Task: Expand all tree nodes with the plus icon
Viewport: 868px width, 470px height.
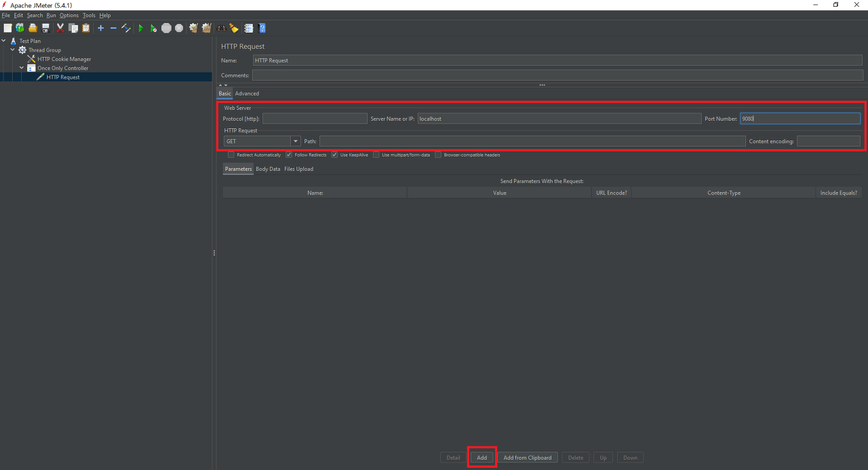Action: (x=100, y=28)
